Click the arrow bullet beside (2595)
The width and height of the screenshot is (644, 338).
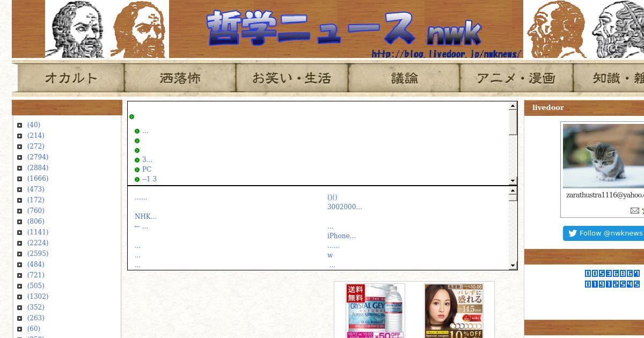click(20, 254)
